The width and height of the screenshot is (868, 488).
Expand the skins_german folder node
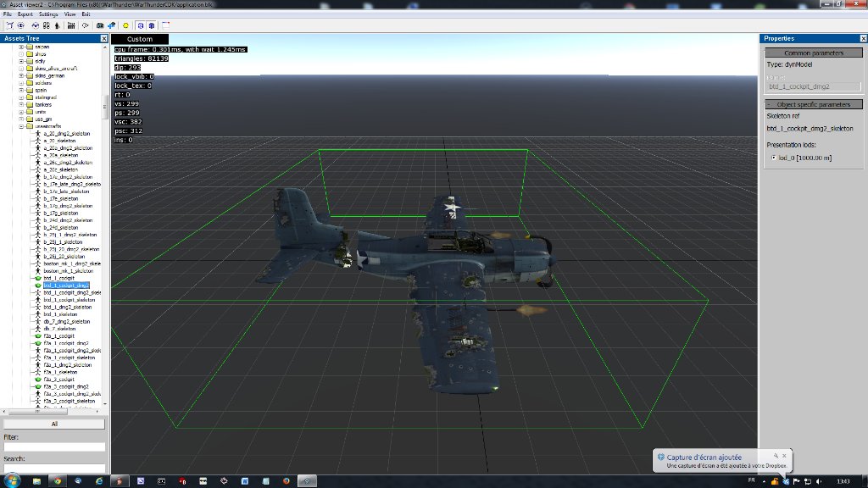21,75
